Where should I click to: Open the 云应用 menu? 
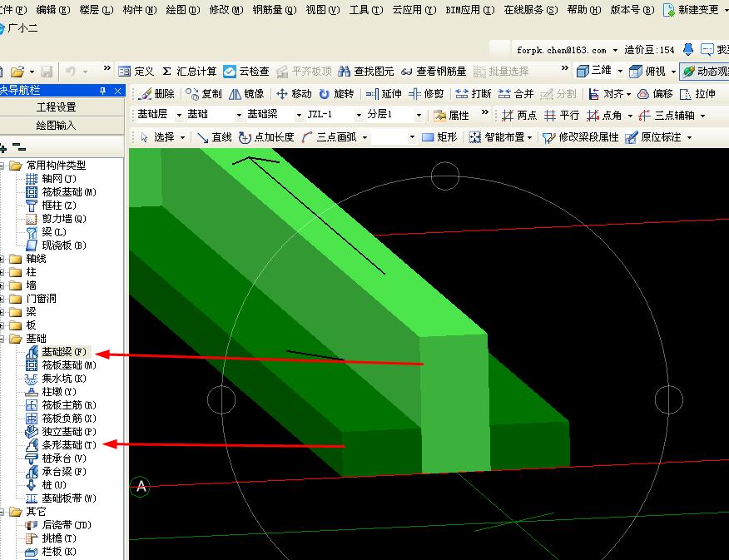click(x=413, y=10)
